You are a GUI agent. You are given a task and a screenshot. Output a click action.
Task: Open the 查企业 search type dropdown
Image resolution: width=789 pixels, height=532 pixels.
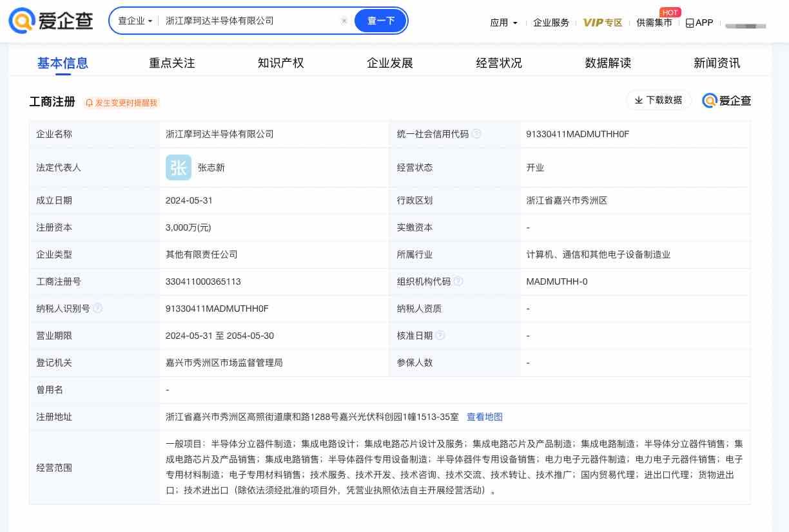coord(135,21)
